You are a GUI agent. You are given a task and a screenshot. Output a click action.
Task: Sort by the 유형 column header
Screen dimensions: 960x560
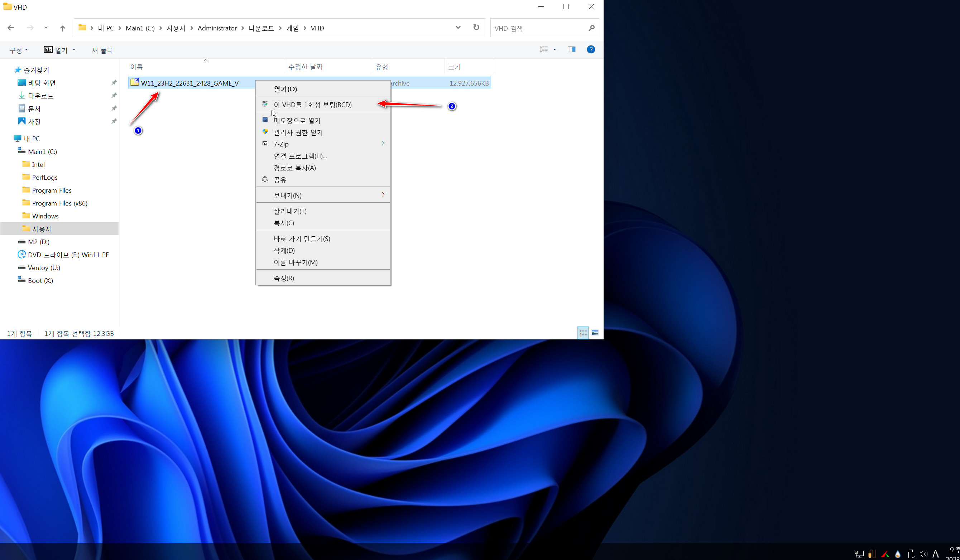[x=408, y=67]
